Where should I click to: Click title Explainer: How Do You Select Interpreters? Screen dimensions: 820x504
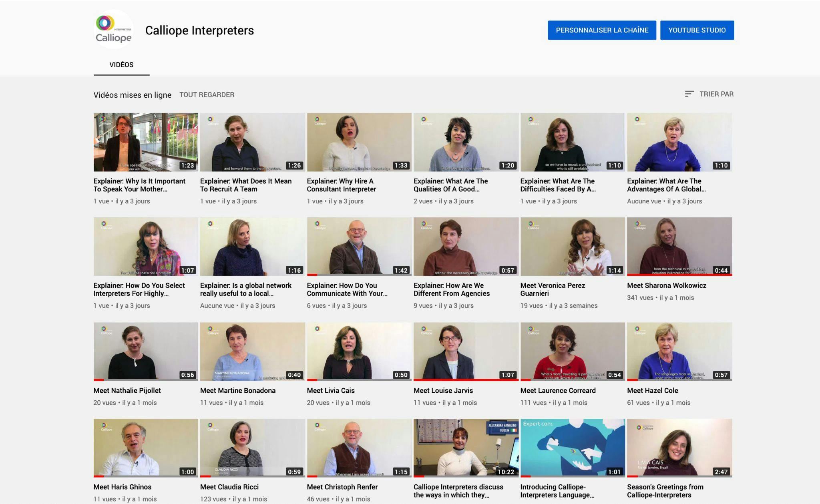(x=139, y=289)
